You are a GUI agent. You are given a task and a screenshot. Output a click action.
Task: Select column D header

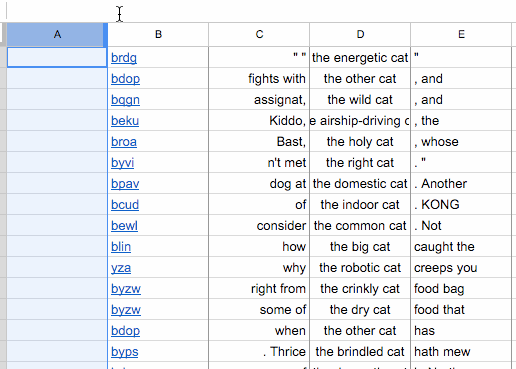click(360, 34)
